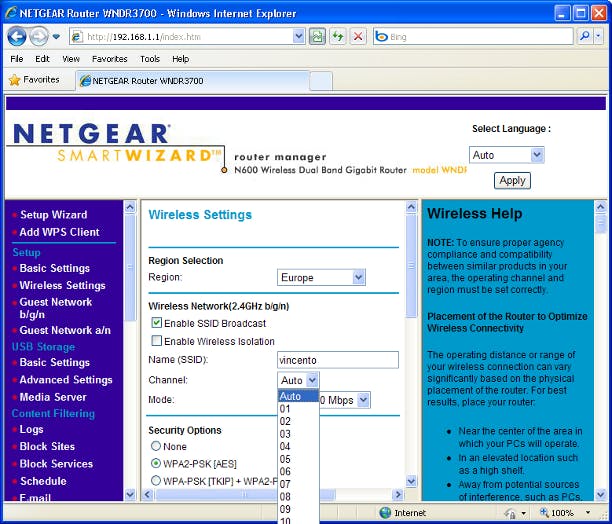Open Basic Settings under USB Storage

(x=55, y=362)
